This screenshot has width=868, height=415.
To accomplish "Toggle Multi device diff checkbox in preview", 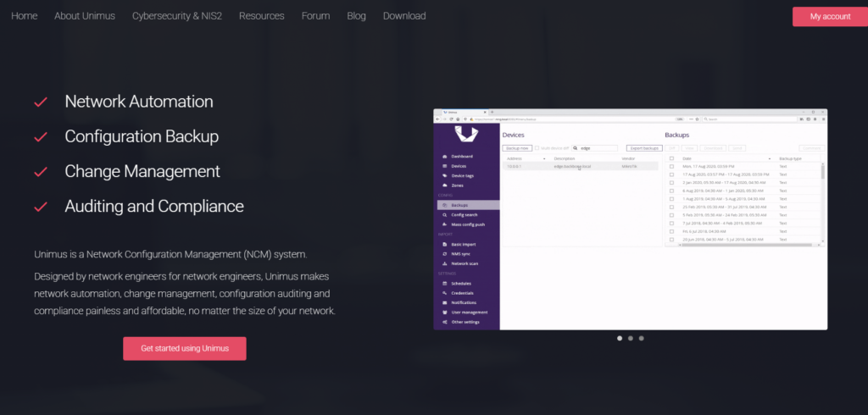I will tap(537, 148).
